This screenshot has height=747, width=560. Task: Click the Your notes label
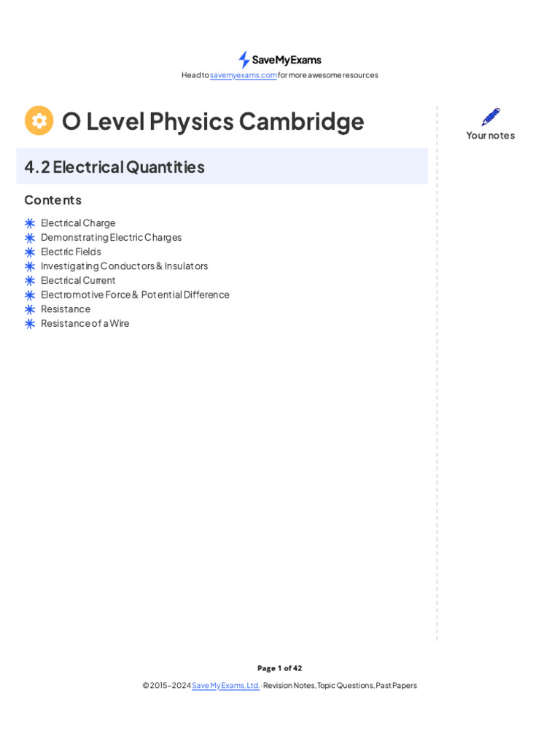click(491, 136)
